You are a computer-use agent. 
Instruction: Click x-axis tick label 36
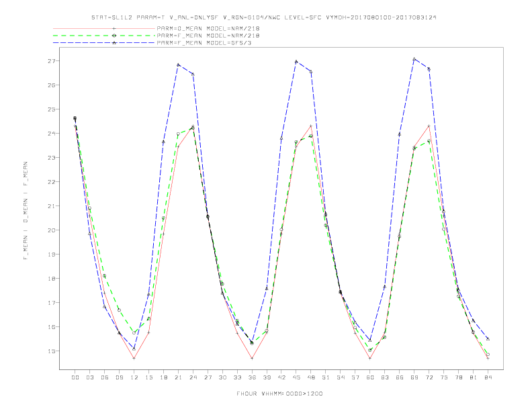coord(252,377)
